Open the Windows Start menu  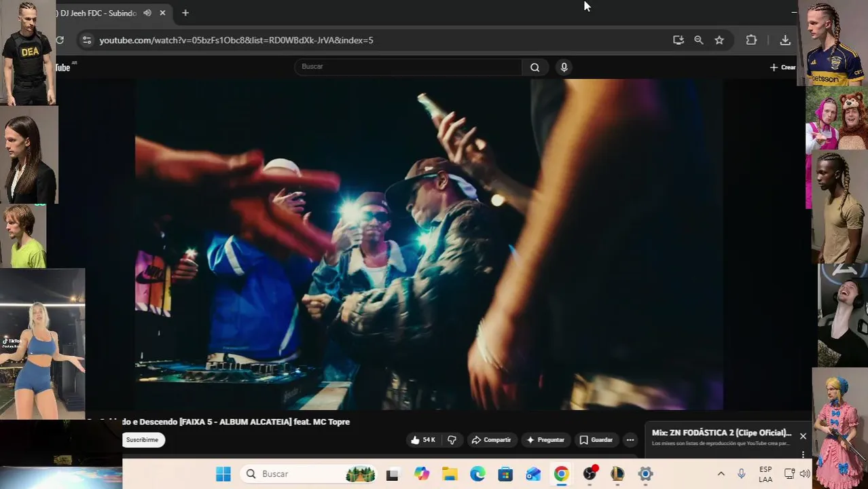point(223,474)
